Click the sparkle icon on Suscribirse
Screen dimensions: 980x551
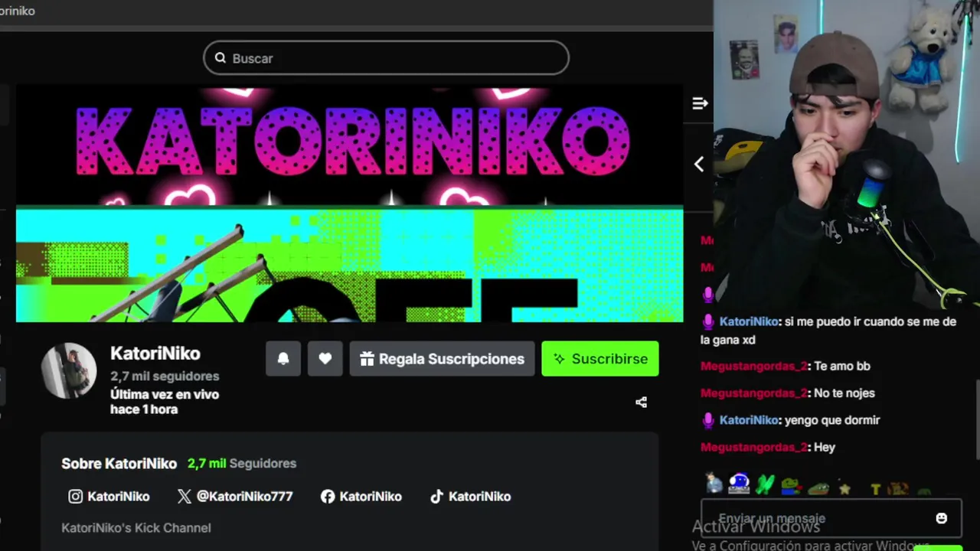point(560,359)
